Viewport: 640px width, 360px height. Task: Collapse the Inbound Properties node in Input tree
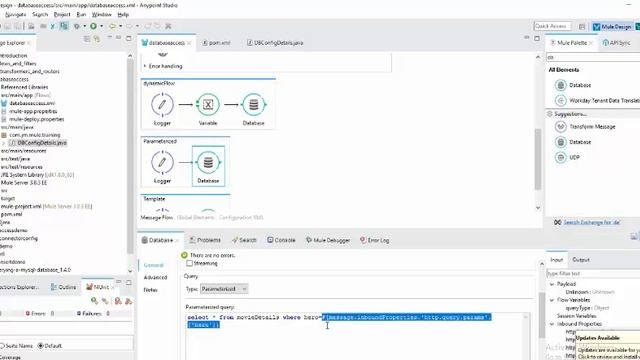click(552, 324)
